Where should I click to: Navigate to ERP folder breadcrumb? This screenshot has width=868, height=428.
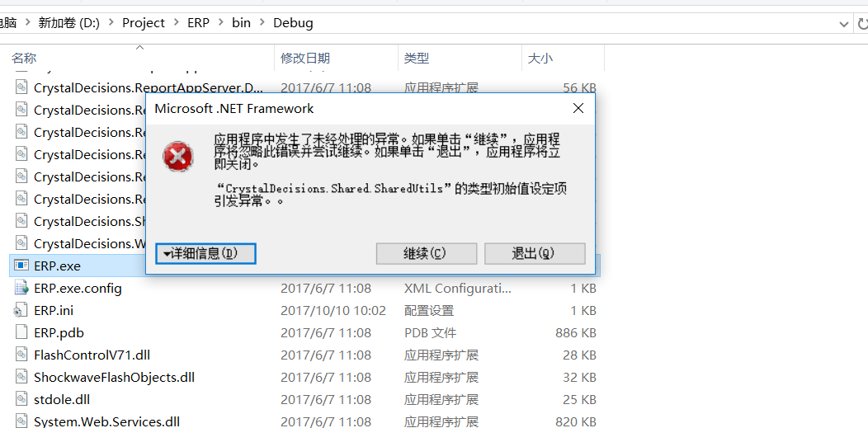click(198, 23)
